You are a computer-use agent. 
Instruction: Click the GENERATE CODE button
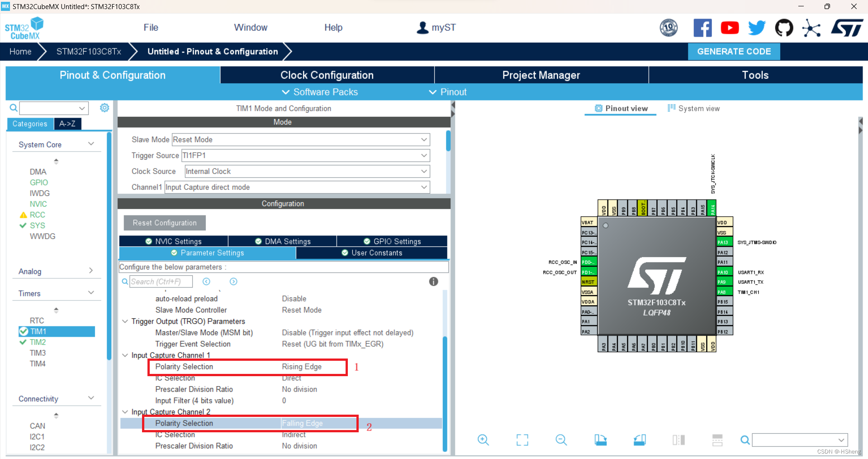point(734,52)
